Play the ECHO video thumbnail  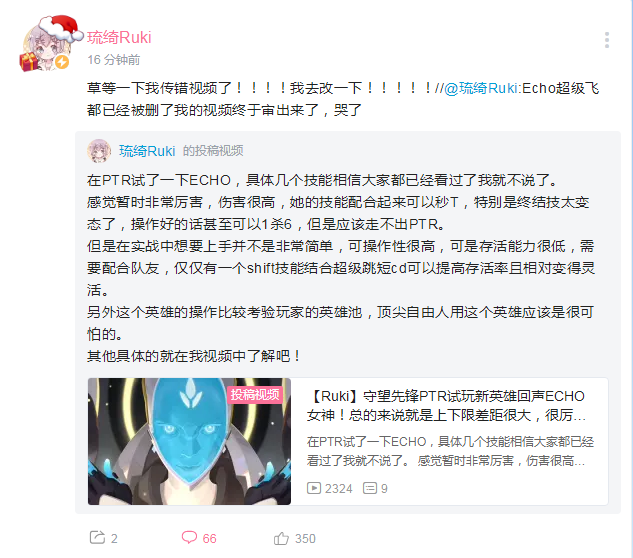(x=189, y=441)
